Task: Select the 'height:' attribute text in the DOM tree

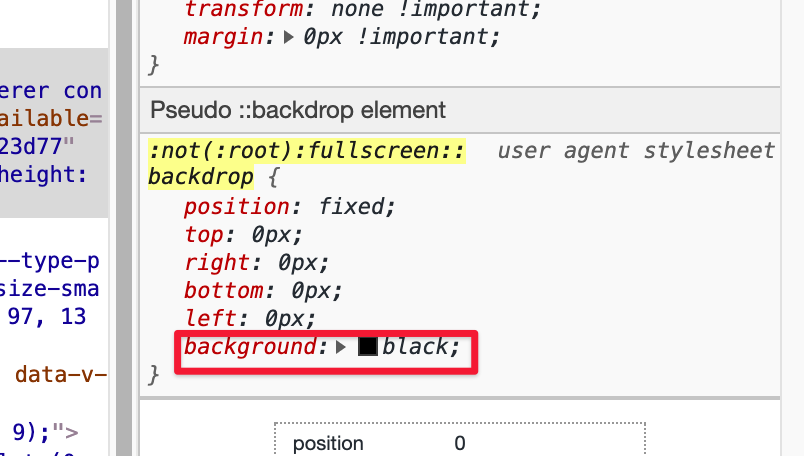Action: (44, 175)
